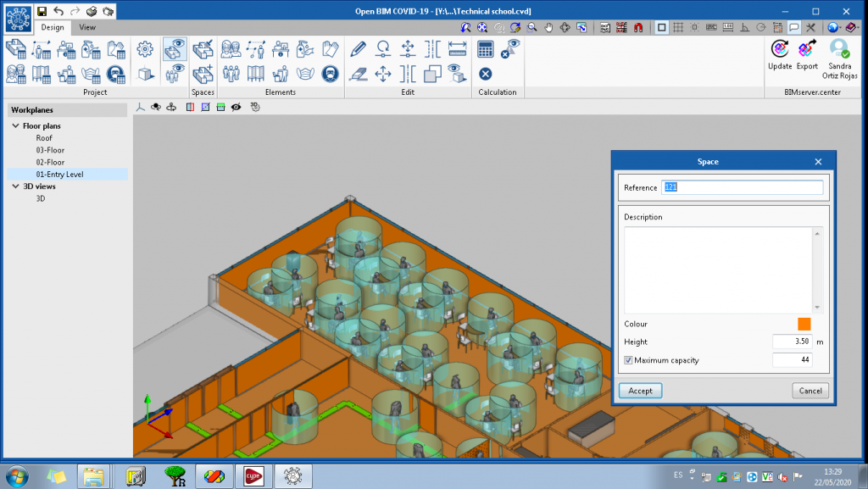Open the application menu virus logo
This screenshot has height=489, width=868.
tap(18, 18)
